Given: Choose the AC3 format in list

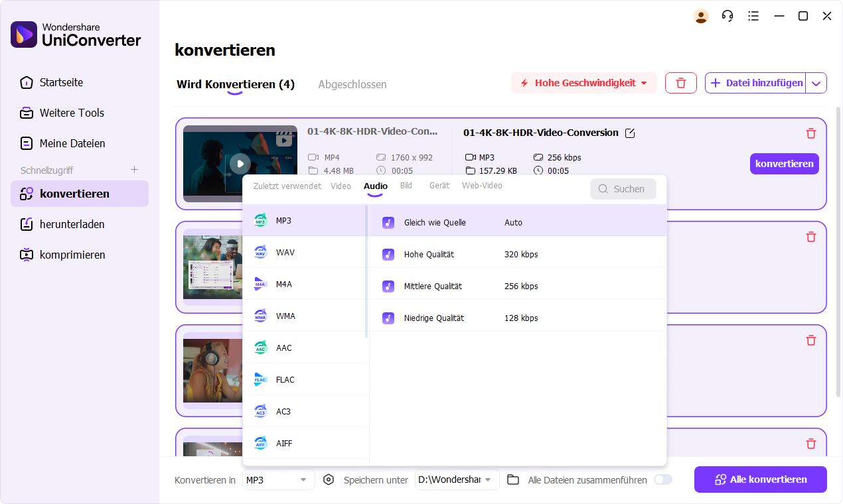Looking at the screenshot, I should [305, 411].
